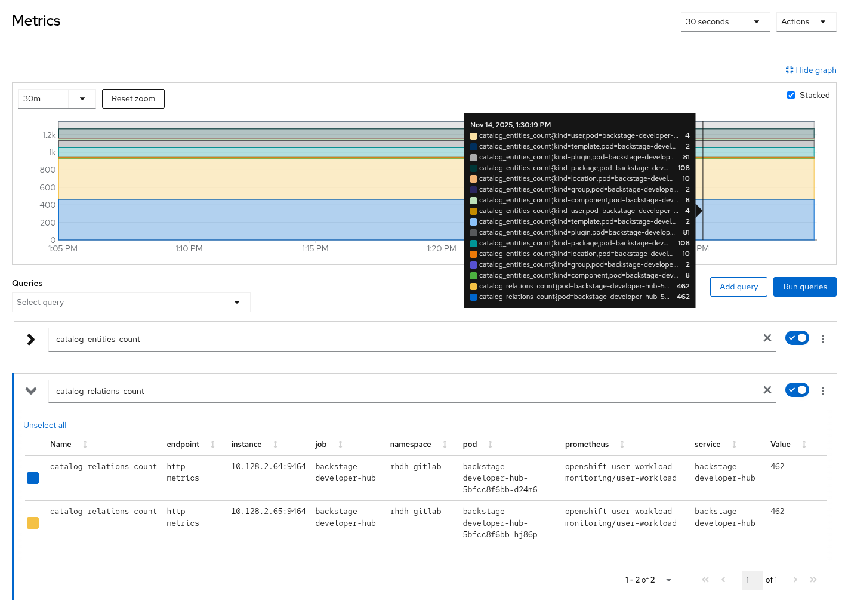Clear the catalog_relations_count query text
The width and height of the screenshot is (845, 616).
[767, 390]
